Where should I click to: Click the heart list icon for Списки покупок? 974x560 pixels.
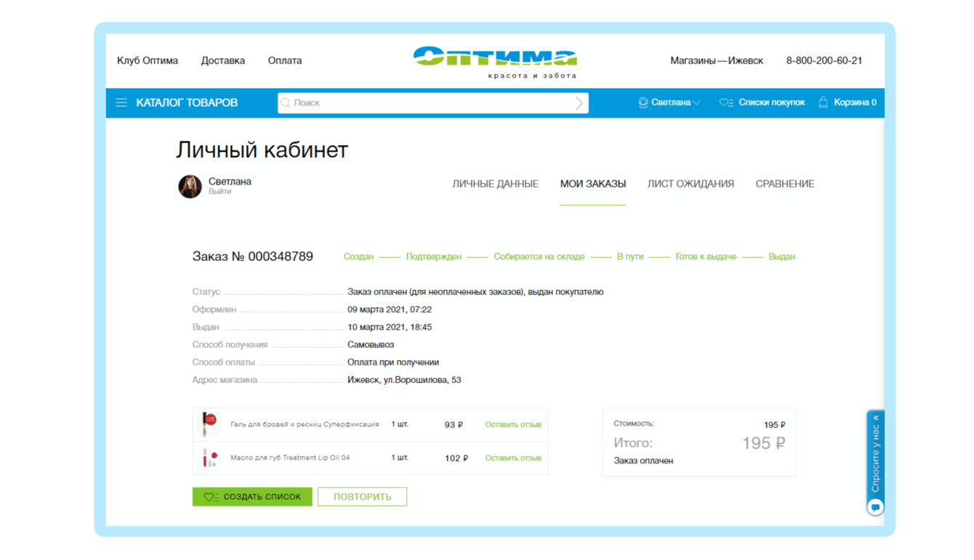pyautogui.click(x=726, y=102)
